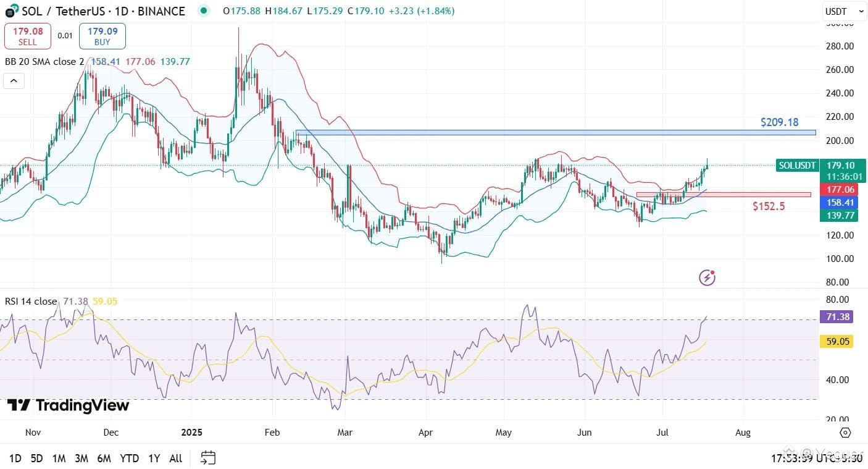The width and height of the screenshot is (868, 469).
Task: Select the All time range
Action: (176, 458)
